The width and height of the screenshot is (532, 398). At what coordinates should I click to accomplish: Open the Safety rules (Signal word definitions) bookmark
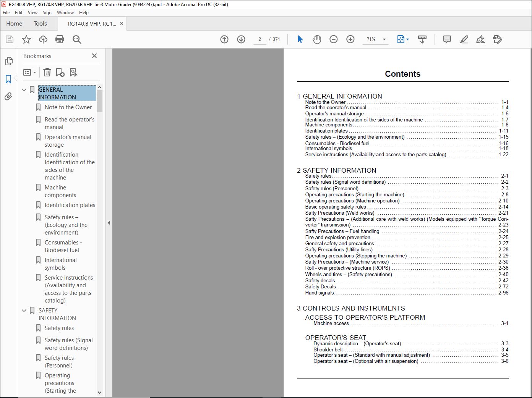[x=69, y=344]
